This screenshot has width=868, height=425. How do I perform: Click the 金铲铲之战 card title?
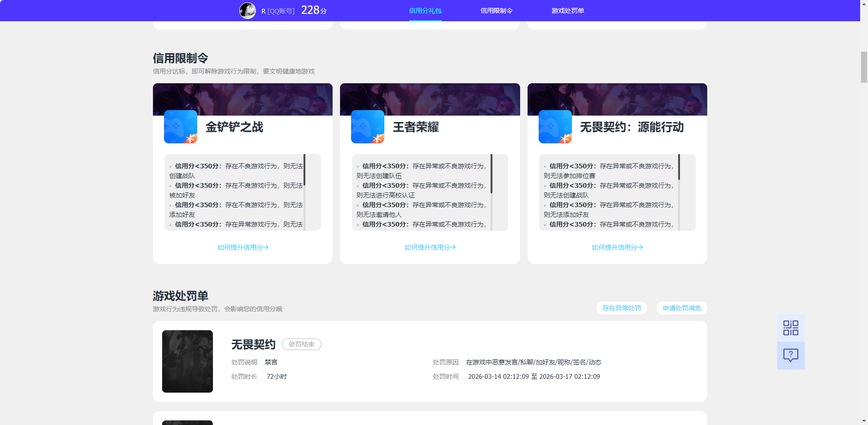[x=234, y=127]
